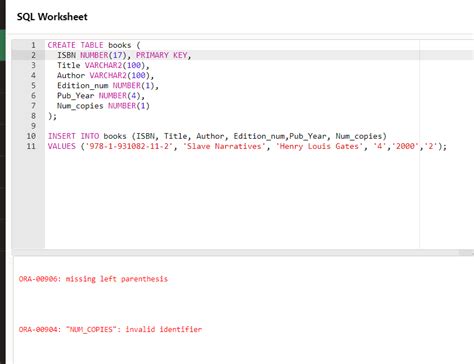Click the 'Slave Narratives' string literal
This screenshot has width=474, height=364.
tap(224, 146)
